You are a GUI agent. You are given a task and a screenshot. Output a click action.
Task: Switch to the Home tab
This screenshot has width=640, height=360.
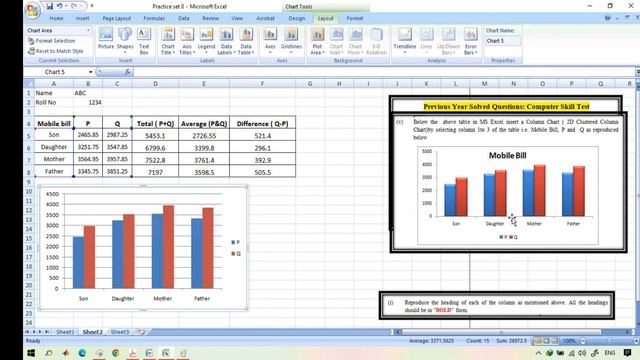point(56,18)
